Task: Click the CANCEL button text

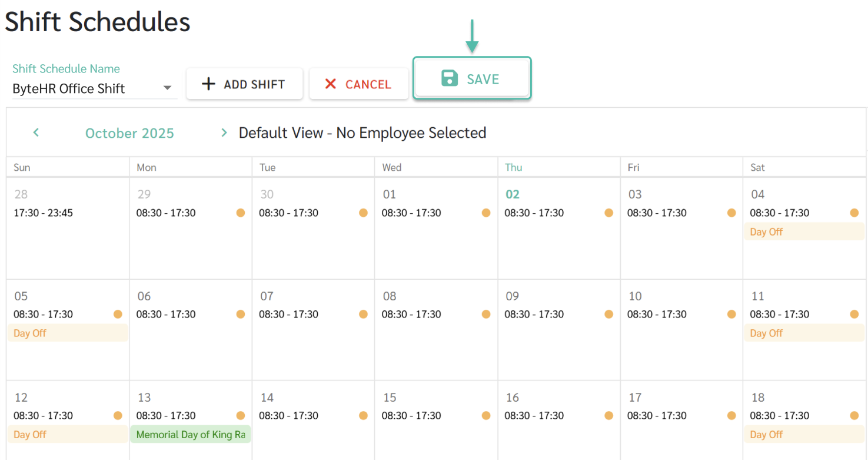Action: point(368,85)
